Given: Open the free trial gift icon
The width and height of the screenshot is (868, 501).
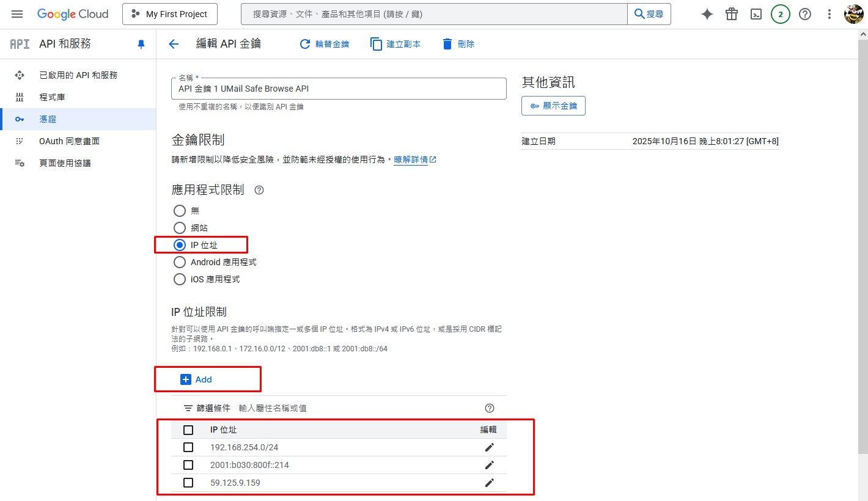Looking at the screenshot, I should [731, 14].
